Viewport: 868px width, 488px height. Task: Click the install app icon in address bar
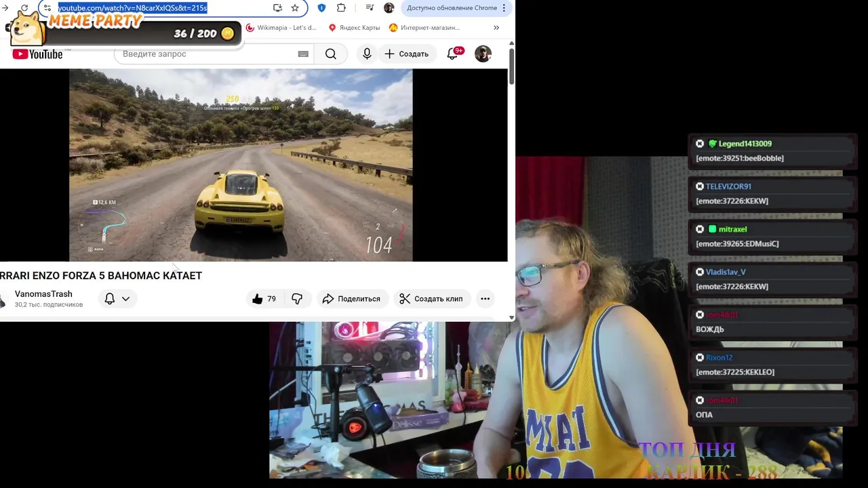pyautogui.click(x=277, y=8)
